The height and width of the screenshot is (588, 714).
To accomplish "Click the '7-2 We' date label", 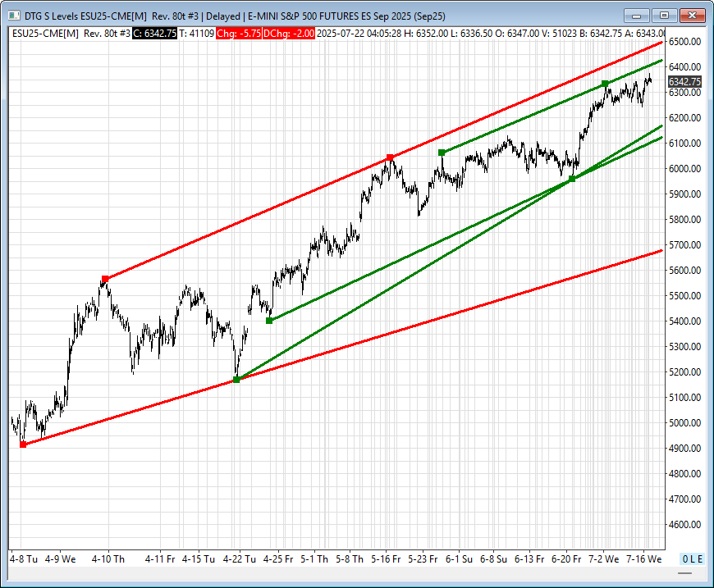I will 604,558.
